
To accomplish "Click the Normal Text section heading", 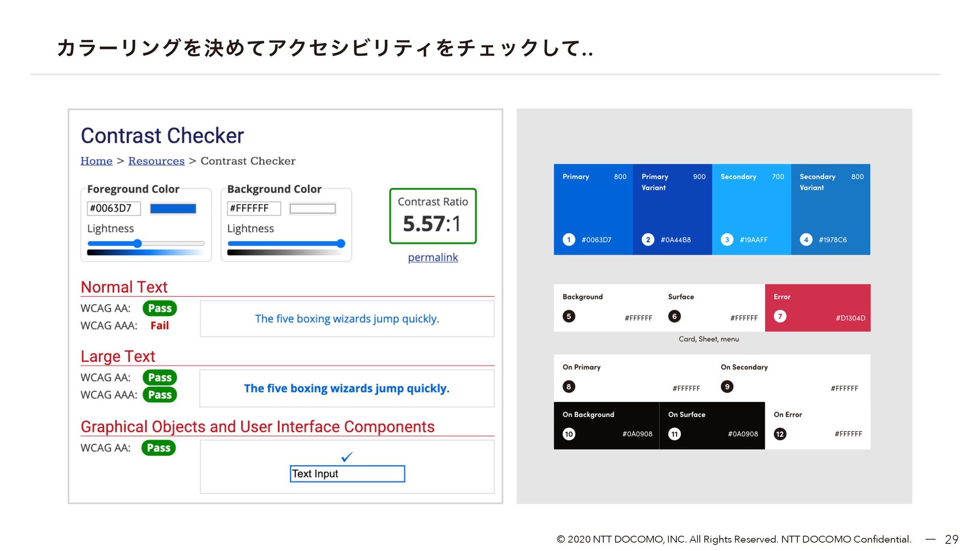I will [124, 287].
